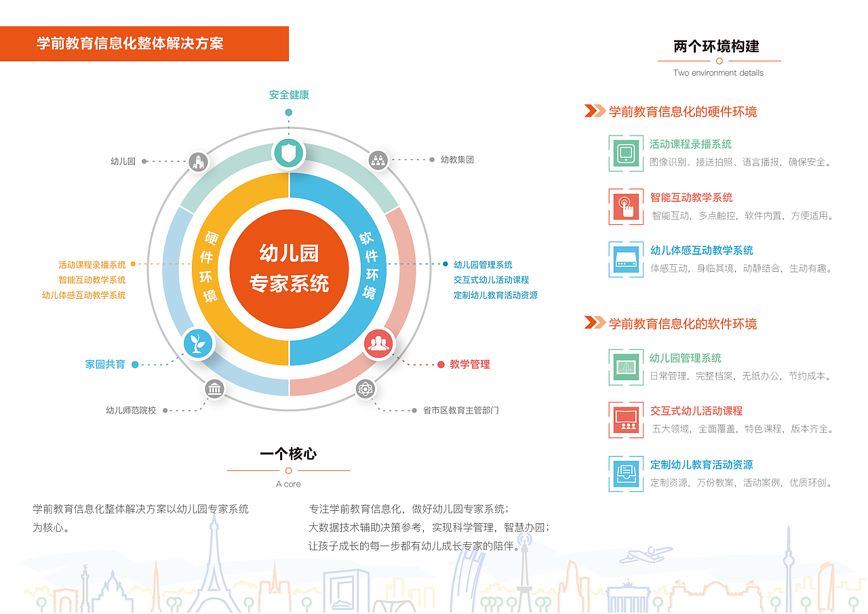Click the gear icon for 省市区教育主管部门
Screen dimensions: 868x614
366,388
